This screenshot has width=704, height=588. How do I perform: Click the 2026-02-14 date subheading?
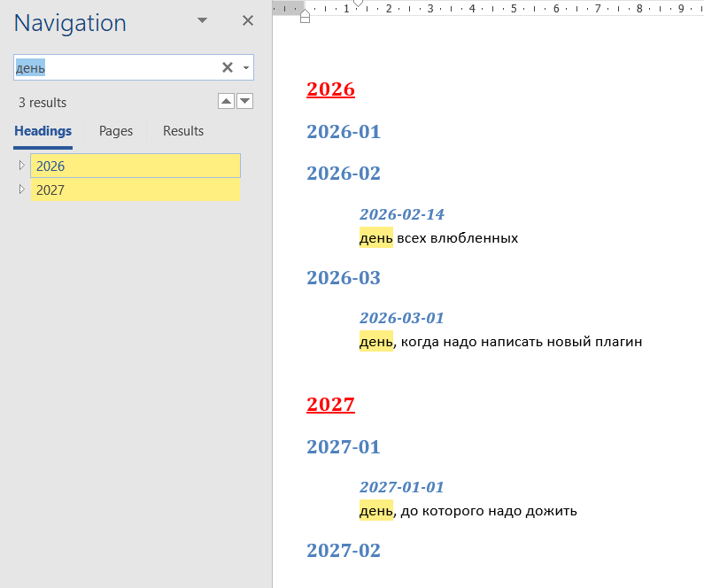[401, 214]
